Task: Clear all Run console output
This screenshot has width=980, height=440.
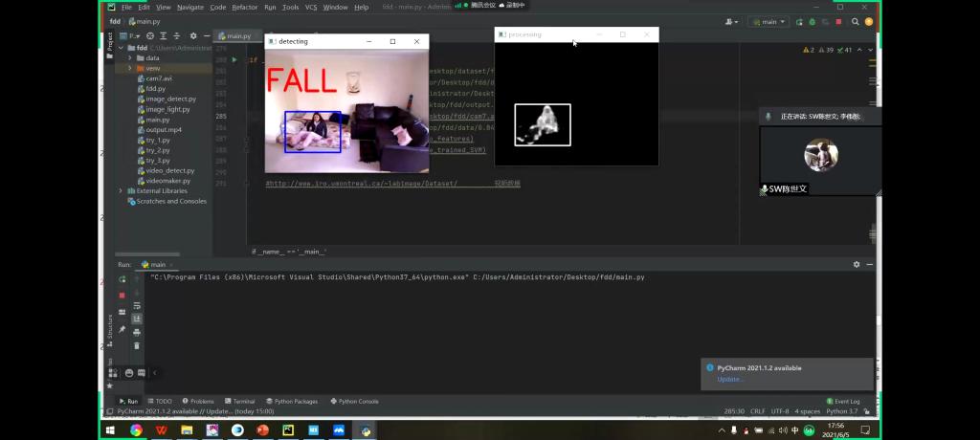Action: tap(137, 345)
